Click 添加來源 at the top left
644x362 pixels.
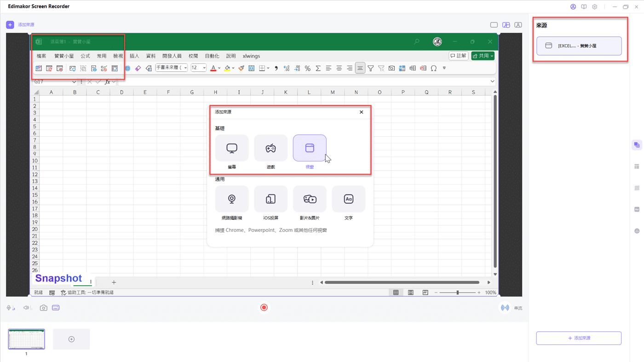tap(20, 25)
